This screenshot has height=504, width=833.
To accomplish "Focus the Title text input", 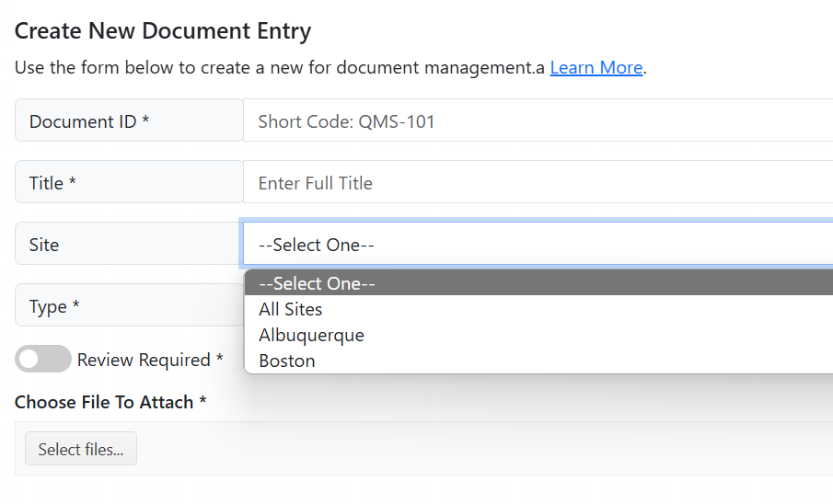I will point(538,182).
